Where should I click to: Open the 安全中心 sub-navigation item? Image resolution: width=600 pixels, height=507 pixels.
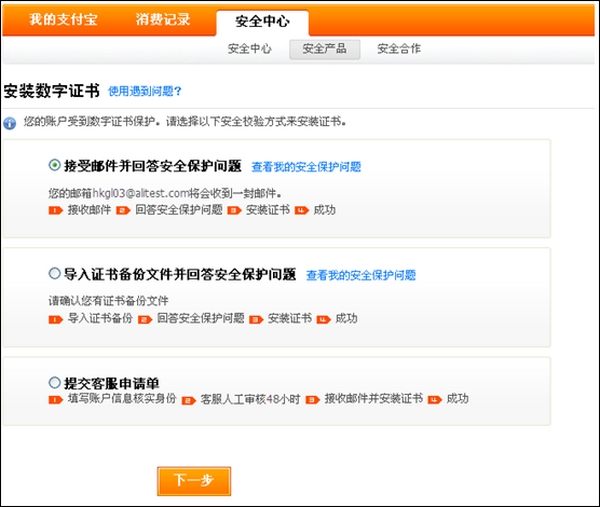[249, 49]
